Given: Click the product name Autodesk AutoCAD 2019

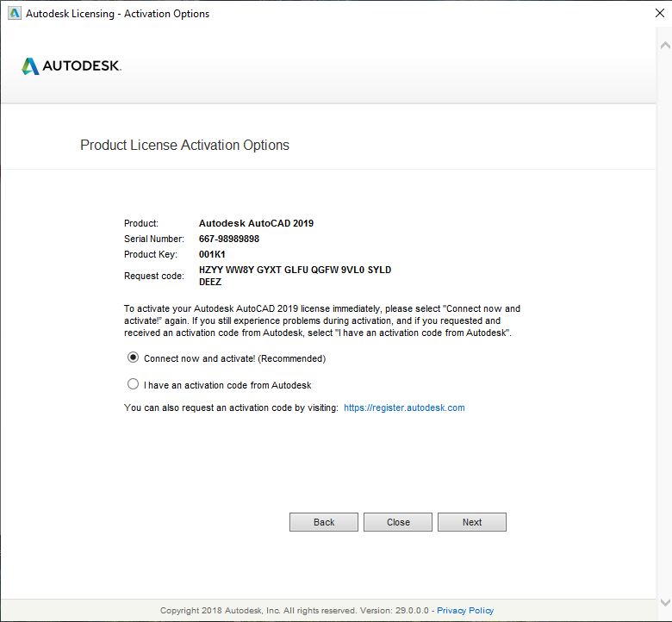Looking at the screenshot, I should 256,223.
